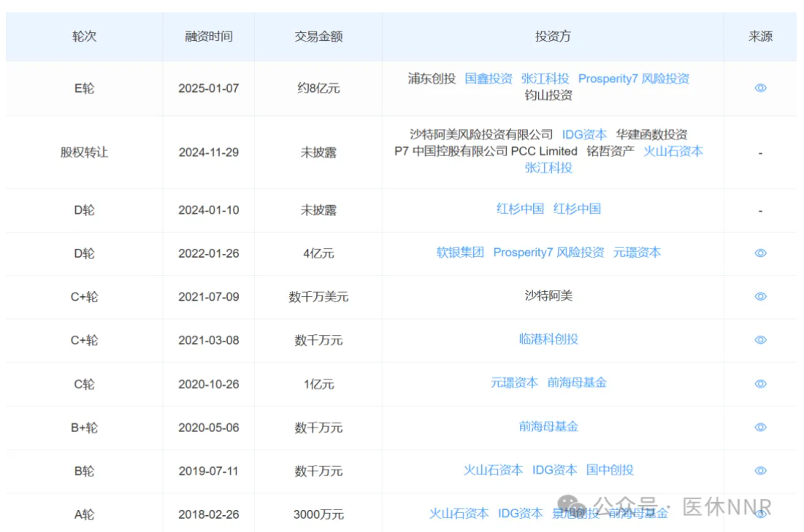This screenshot has width=804, height=532.
Task: Click the 4亿元 amount cell
Action: coord(318,253)
